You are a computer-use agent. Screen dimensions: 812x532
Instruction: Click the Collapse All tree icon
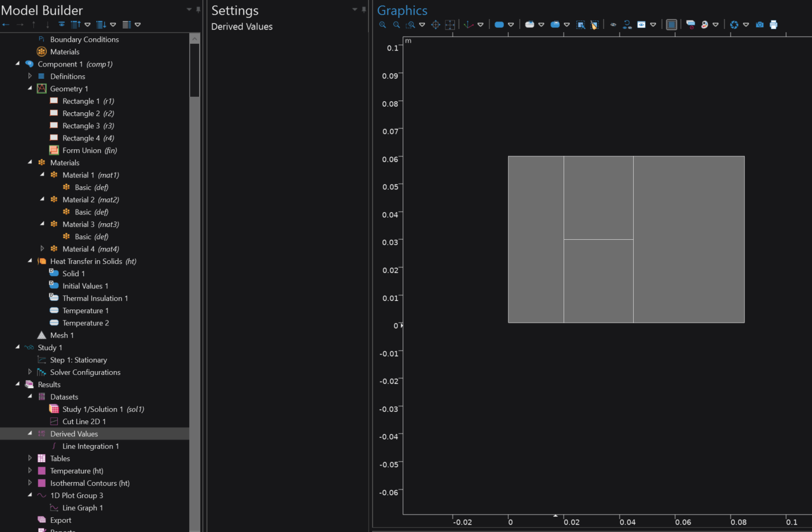(x=76, y=25)
